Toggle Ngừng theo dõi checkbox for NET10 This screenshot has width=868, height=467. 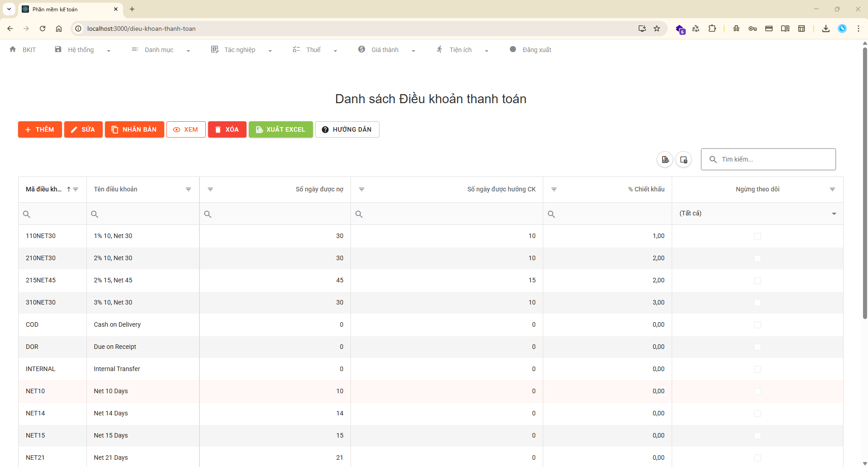tap(758, 391)
